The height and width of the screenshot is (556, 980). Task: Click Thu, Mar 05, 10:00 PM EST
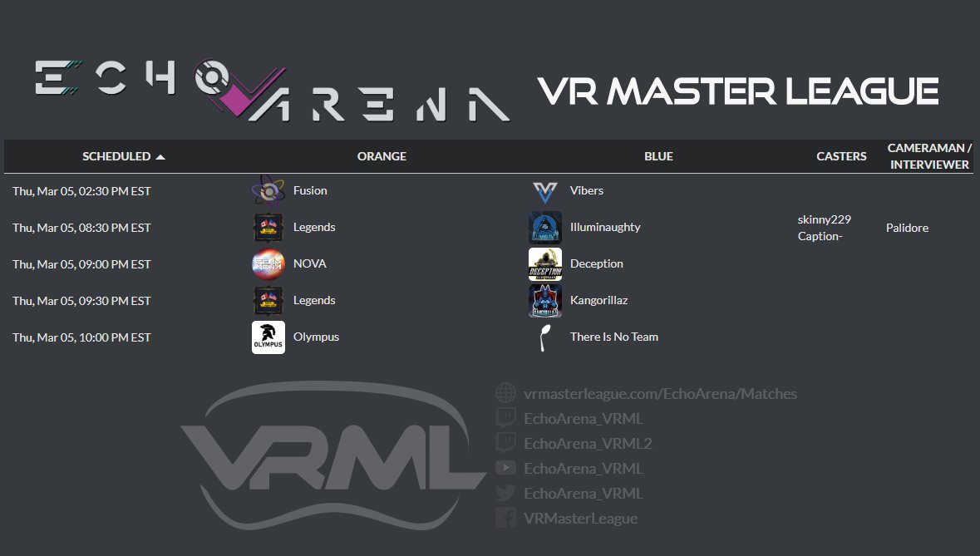pos(81,337)
